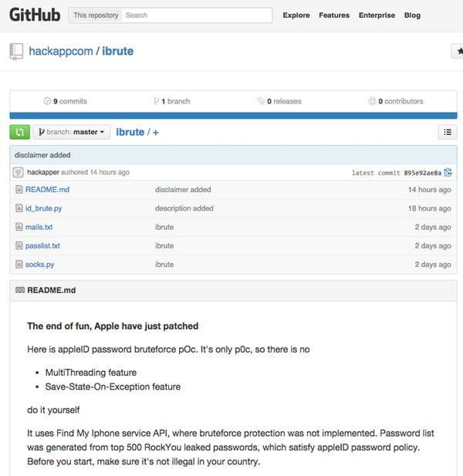The image size is (463, 476).
Task: Go to the Enterprise navigation link
Action: click(x=377, y=15)
